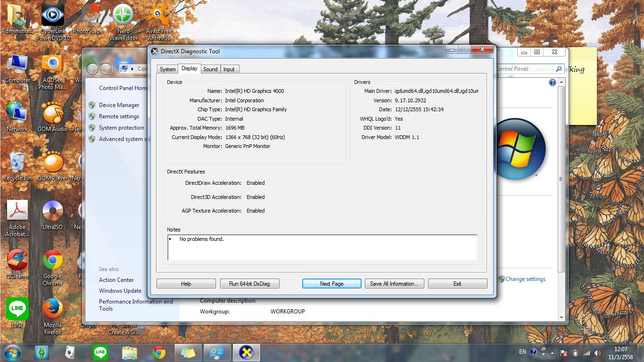Click 'No problems found.' note text
This screenshot has height=362, width=644.
tap(202, 239)
